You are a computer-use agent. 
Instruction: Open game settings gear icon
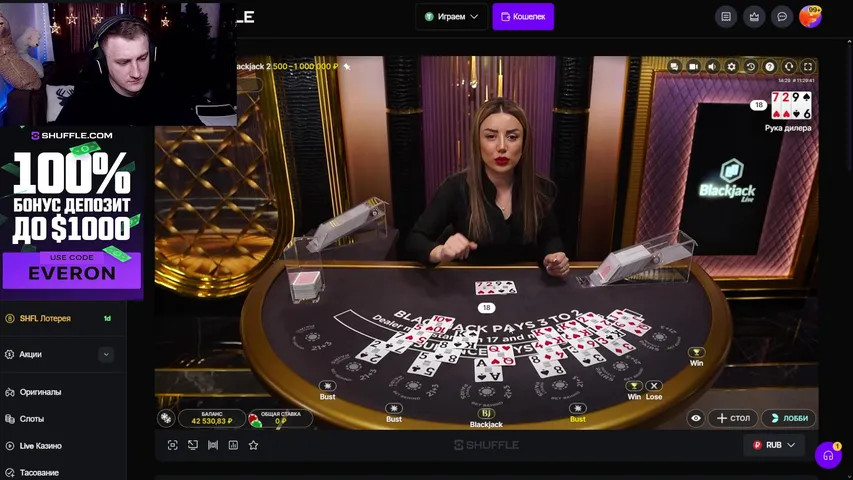click(x=731, y=66)
